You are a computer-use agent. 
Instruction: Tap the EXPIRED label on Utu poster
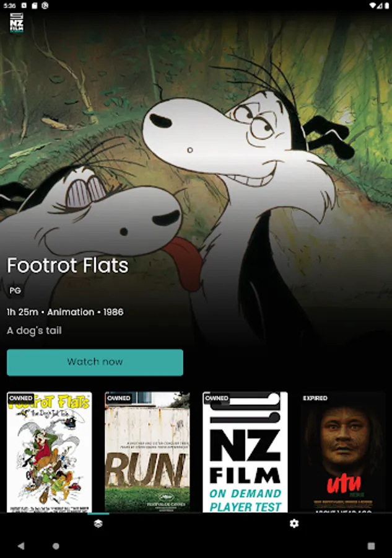click(315, 398)
